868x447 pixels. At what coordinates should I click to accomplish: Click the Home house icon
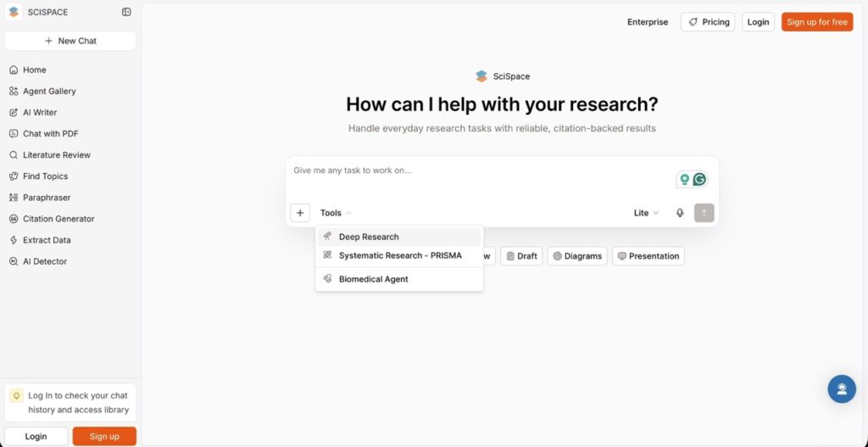pos(14,70)
